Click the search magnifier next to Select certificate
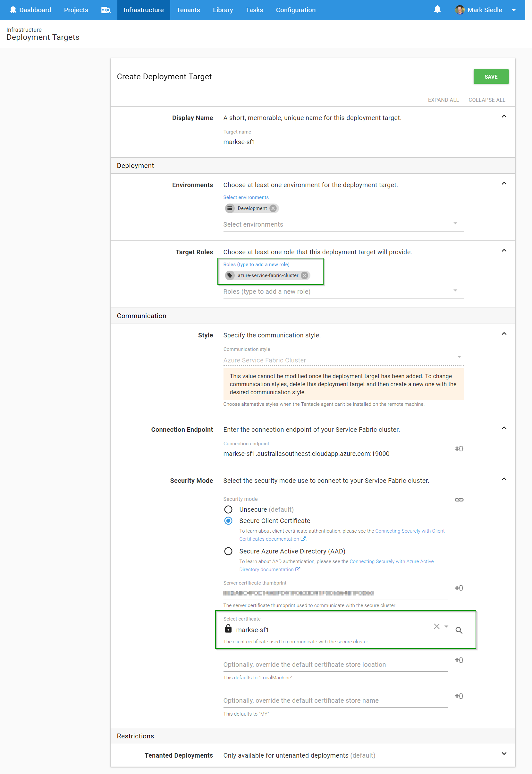This screenshot has width=532, height=774. pyautogui.click(x=459, y=630)
